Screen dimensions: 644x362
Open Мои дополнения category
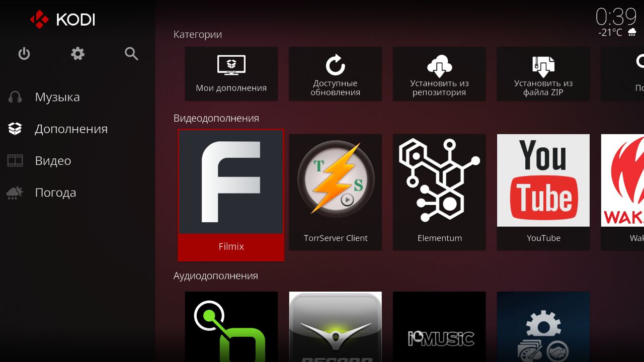pos(231,74)
